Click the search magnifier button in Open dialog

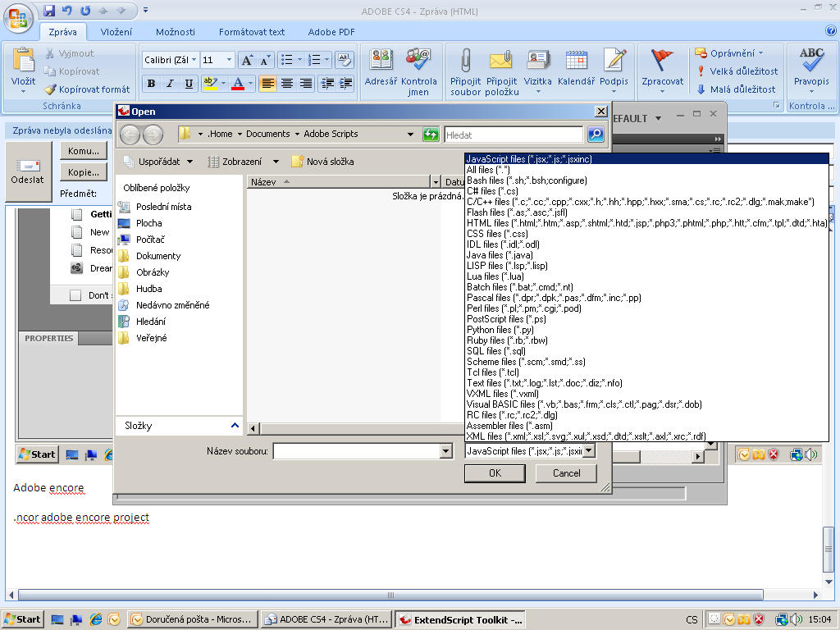pos(596,135)
